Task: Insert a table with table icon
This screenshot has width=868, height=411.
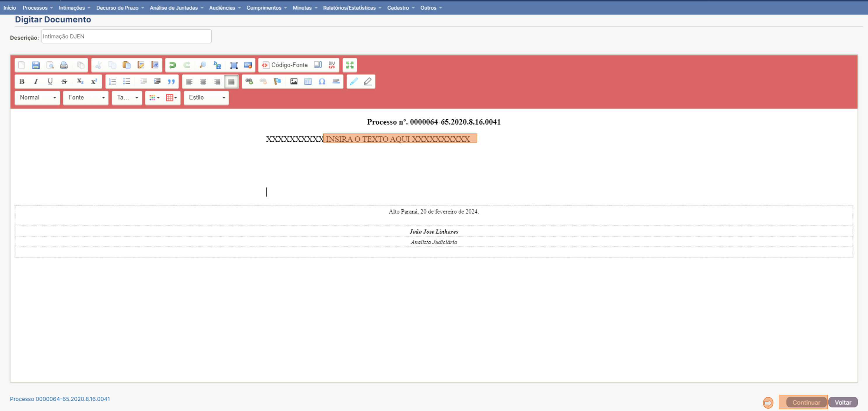Action: (308, 81)
